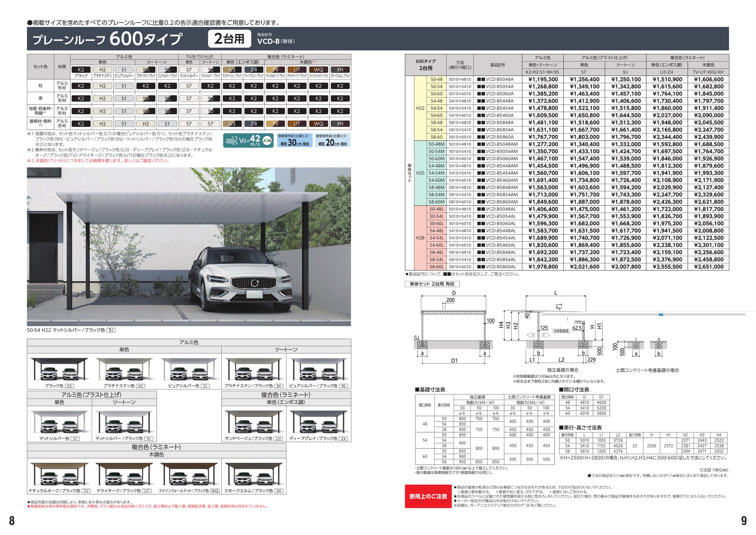756x535 pixels.
Task: Click the 単体セット 2台用 角柱 label
Action: (432, 284)
